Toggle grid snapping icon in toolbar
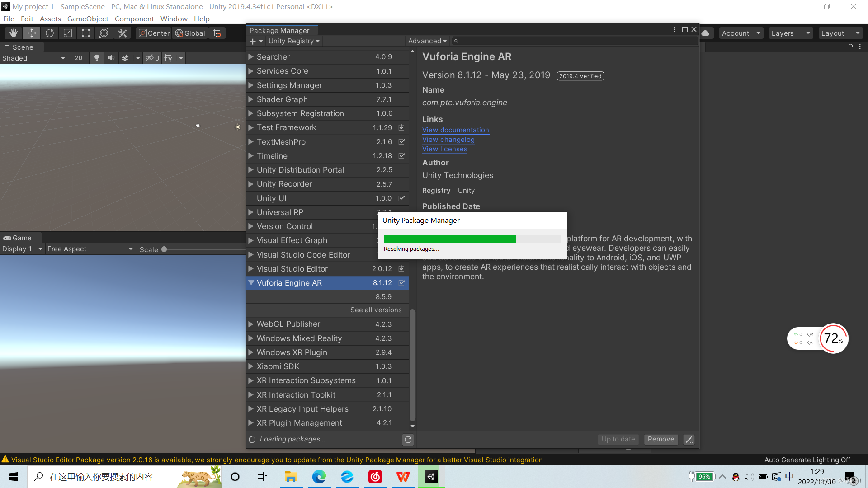 [217, 33]
